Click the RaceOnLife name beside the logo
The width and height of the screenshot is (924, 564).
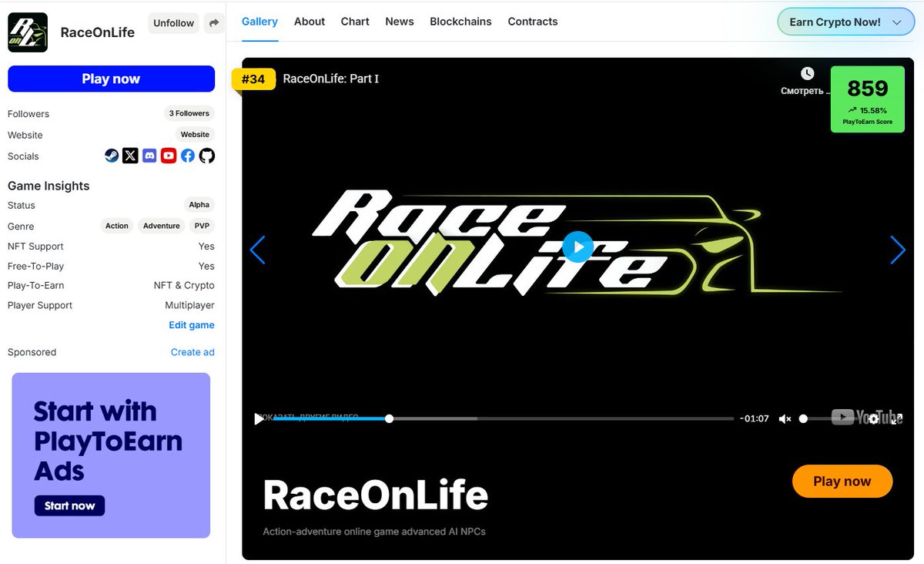click(x=98, y=32)
